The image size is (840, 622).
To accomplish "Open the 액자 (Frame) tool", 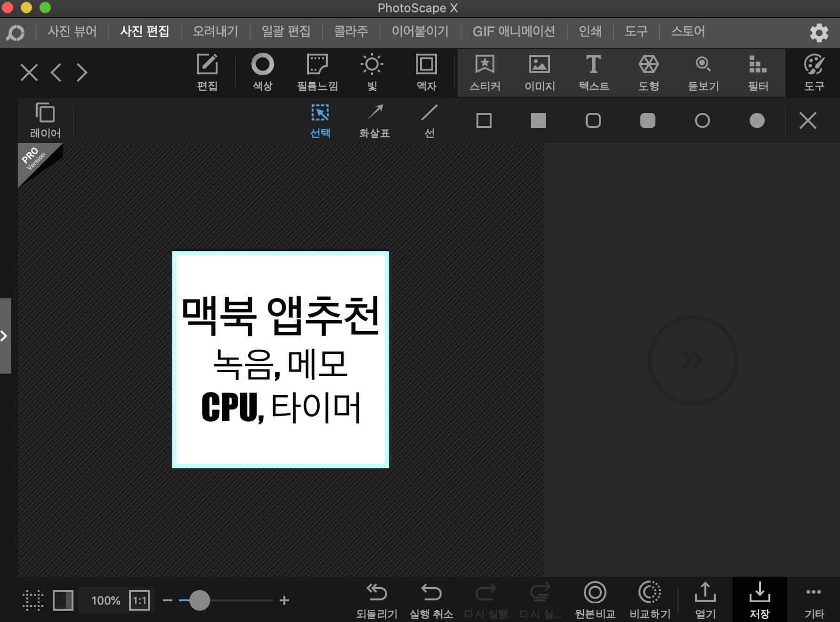I will pos(425,72).
